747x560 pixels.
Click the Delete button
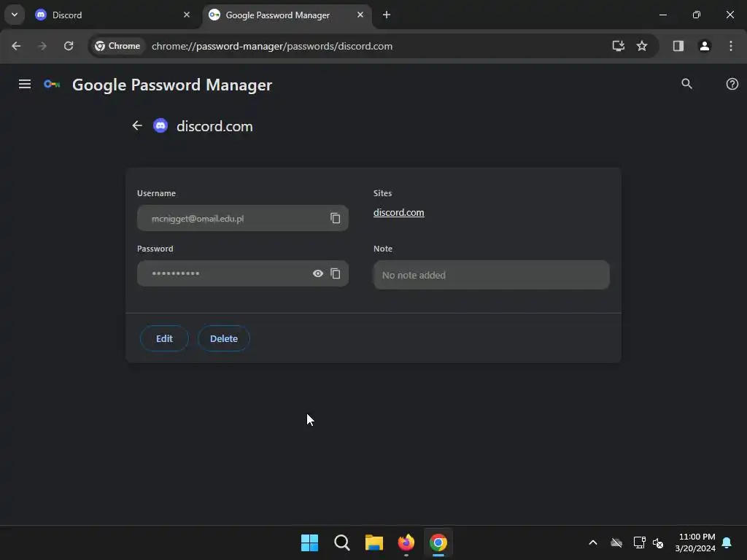click(x=224, y=338)
